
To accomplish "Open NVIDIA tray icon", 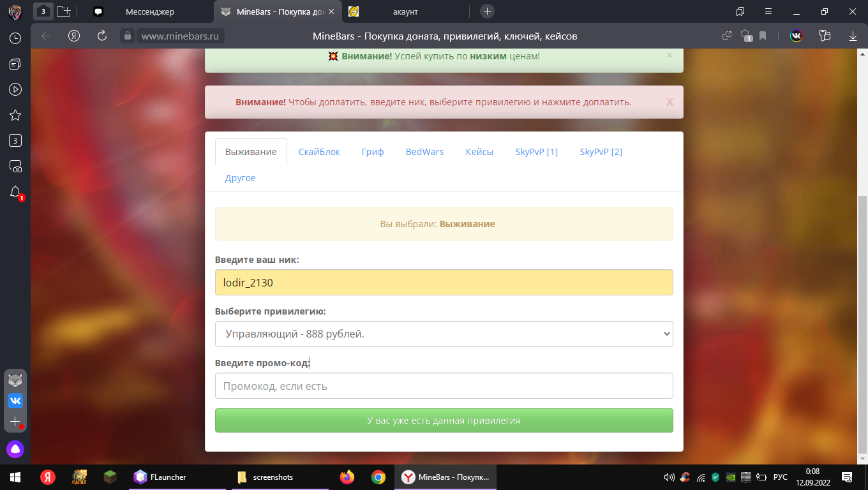I will pos(731,477).
